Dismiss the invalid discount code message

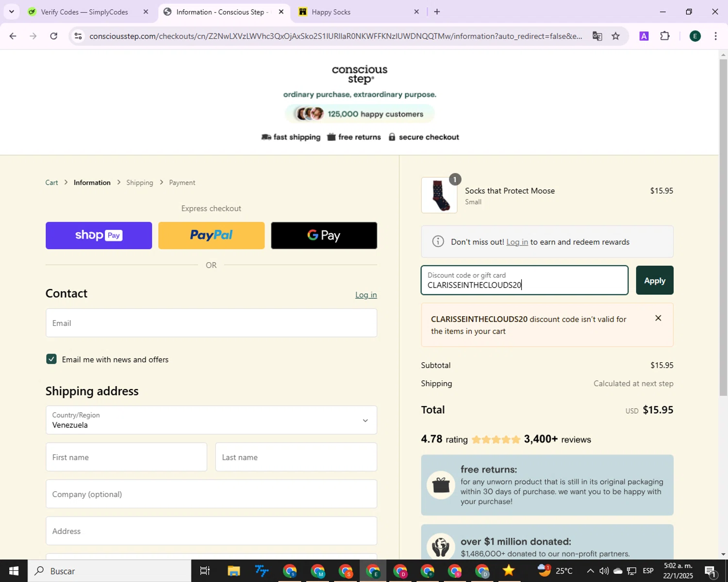point(658,318)
